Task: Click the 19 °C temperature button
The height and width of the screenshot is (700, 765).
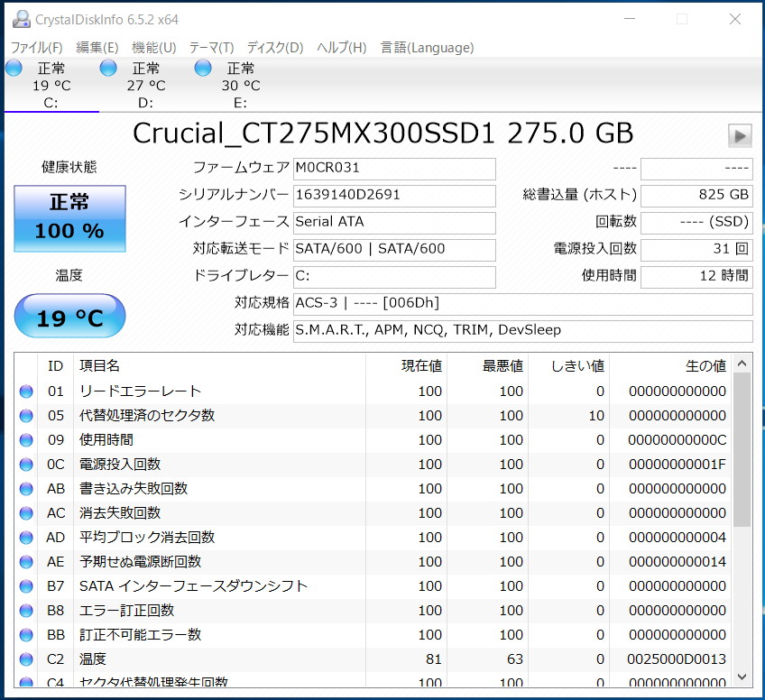Action: point(69,316)
